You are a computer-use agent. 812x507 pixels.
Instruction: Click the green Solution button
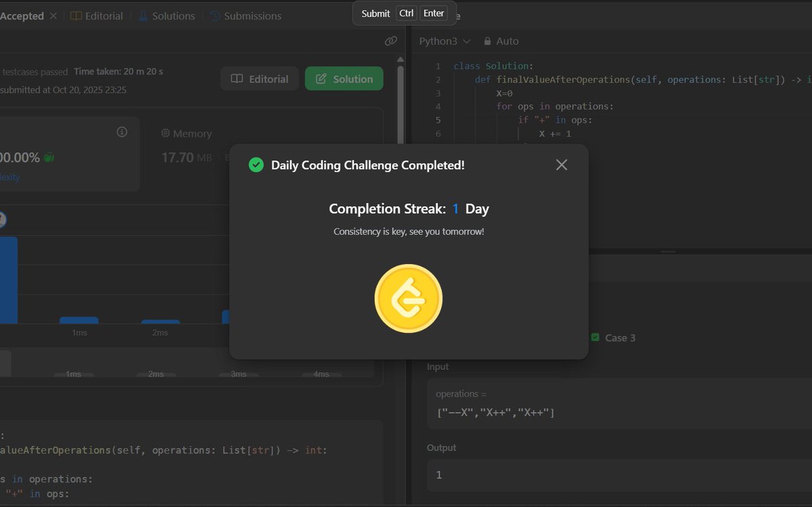(x=344, y=79)
